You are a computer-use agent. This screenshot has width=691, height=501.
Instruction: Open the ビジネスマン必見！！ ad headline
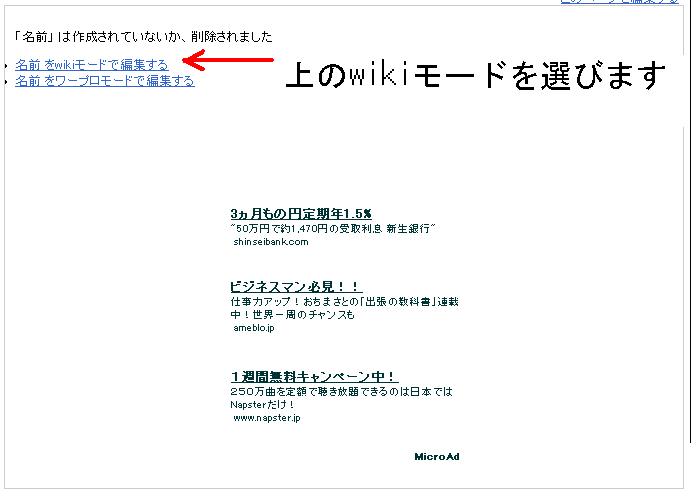pyautogui.click(x=295, y=287)
